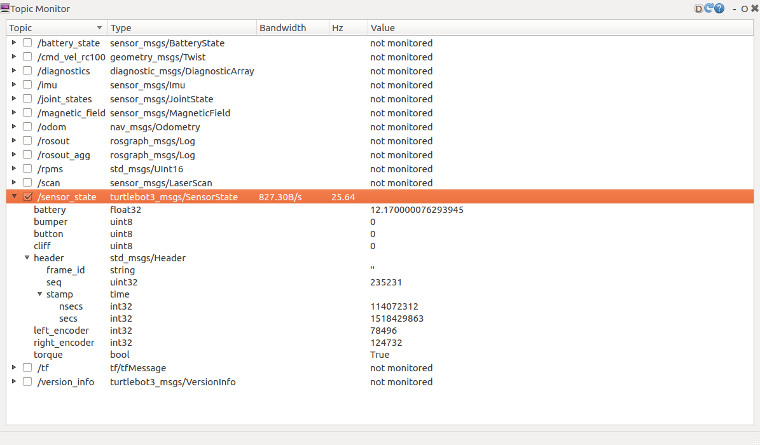Click the O float-window button
Screen dimensions: 760x445
tap(744, 8)
